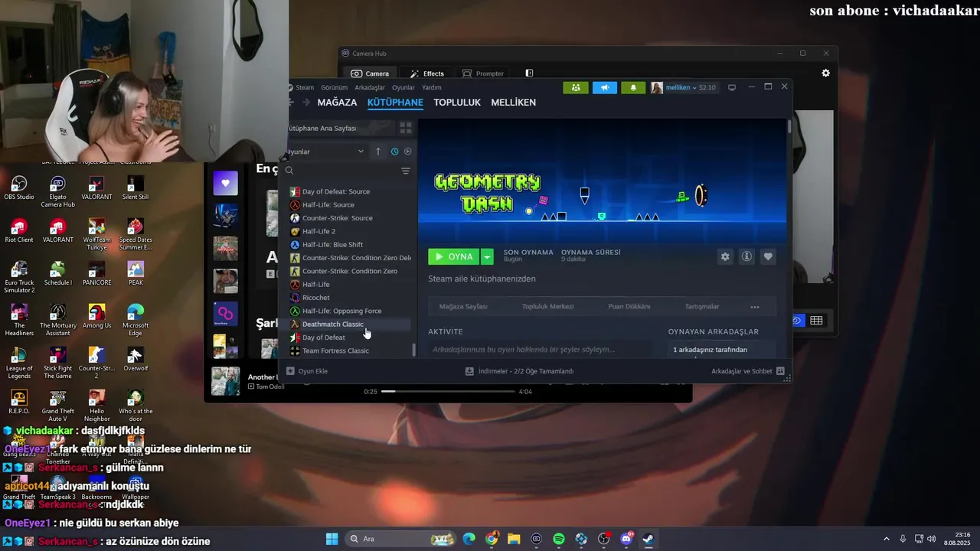Click Steam icon in the taskbar
The height and width of the screenshot is (551, 980).
click(x=648, y=539)
